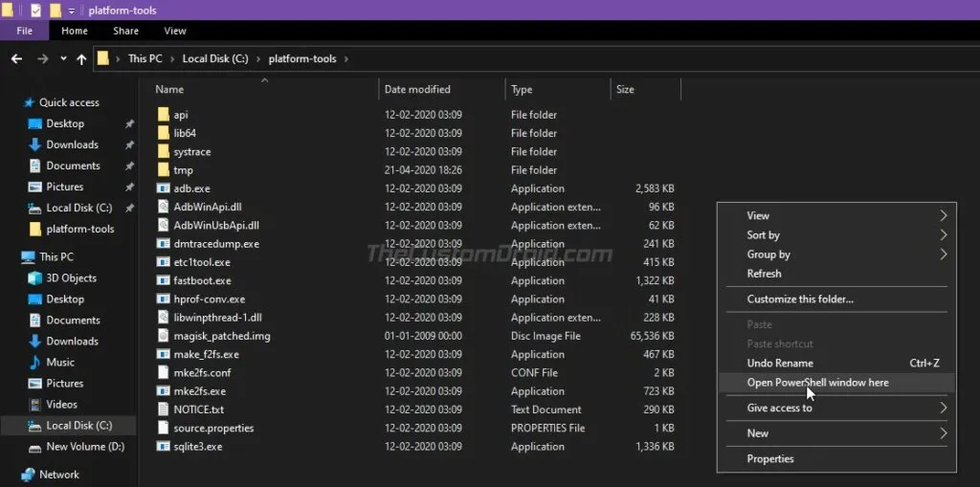Choose Refresh from the context menu
This screenshot has height=487, width=980.
[764, 274]
